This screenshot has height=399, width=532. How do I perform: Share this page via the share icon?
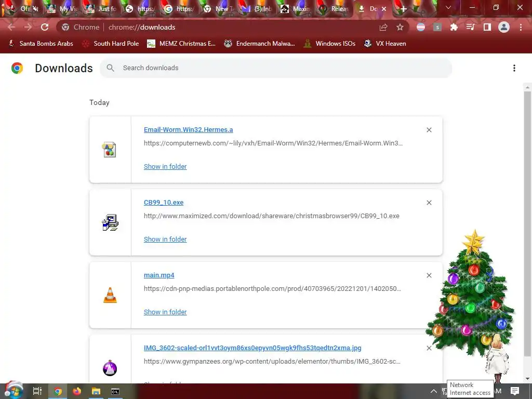383,27
